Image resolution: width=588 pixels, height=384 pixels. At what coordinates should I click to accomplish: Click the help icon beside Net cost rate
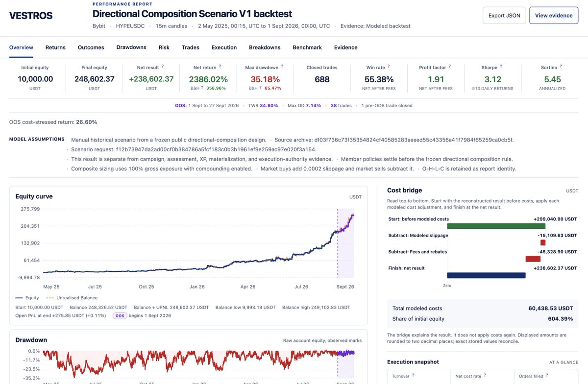(485, 375)
